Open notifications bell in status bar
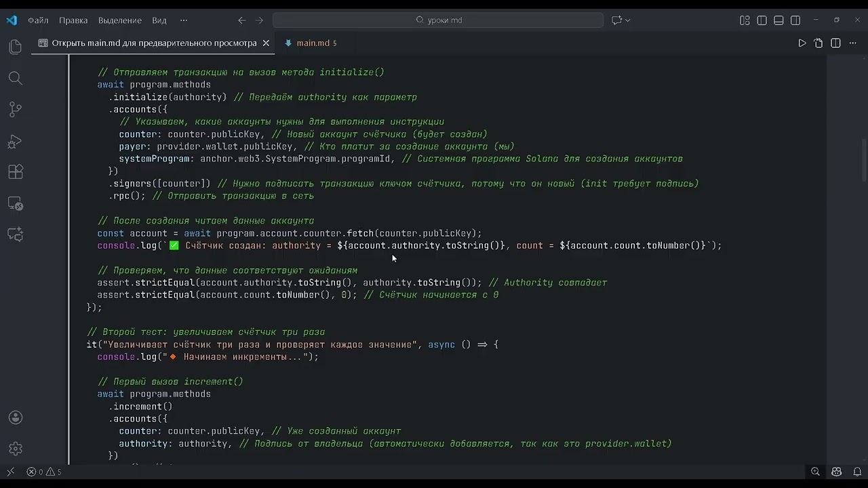This screenshot has height=488, width=868. (854, 472)
